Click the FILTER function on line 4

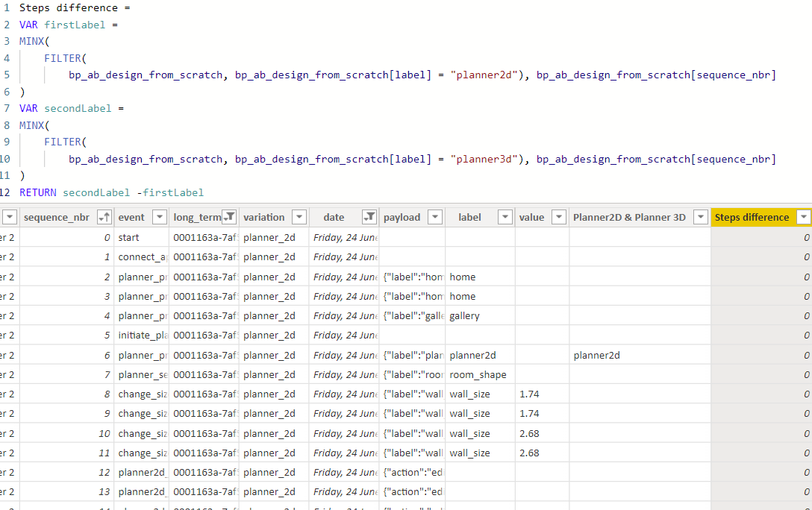pyautogui.click(x=63, y=58)
